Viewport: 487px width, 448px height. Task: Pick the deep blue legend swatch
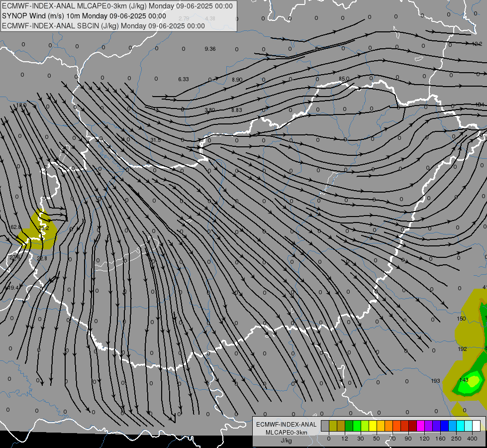(445, 426)
